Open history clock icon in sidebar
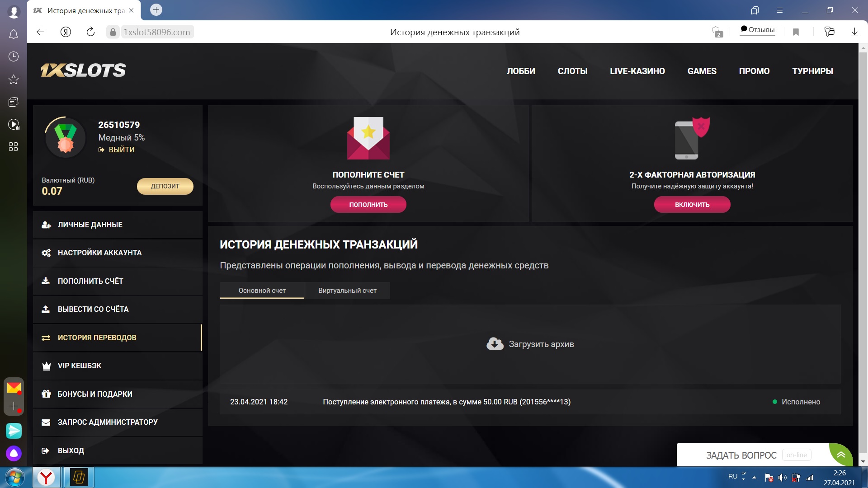 tap(14, 56)
